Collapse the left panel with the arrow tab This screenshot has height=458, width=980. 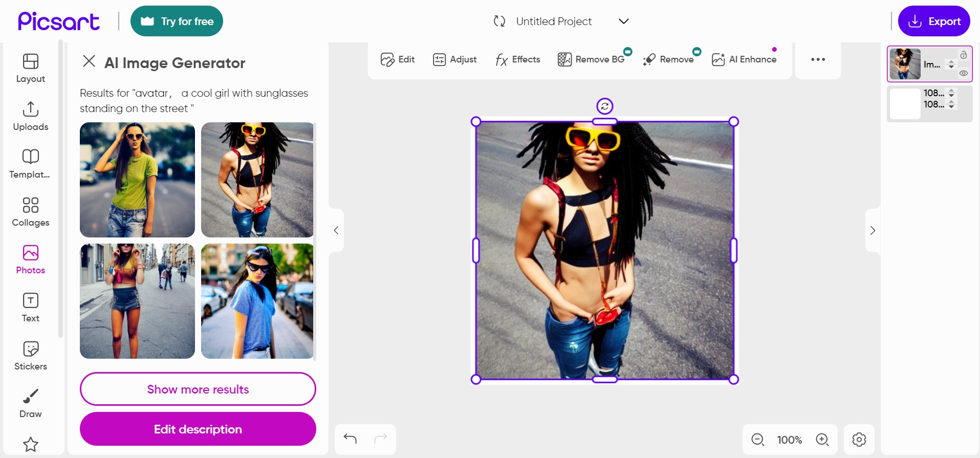336,230
